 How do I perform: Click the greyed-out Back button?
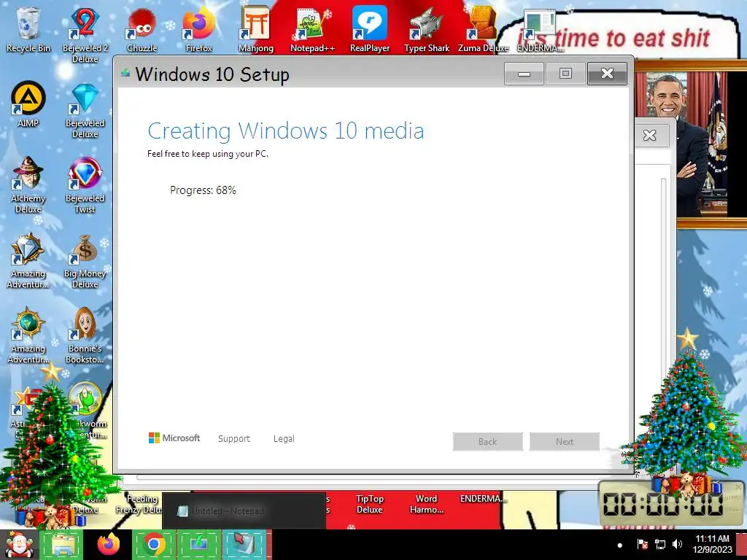tap(488, 441)
